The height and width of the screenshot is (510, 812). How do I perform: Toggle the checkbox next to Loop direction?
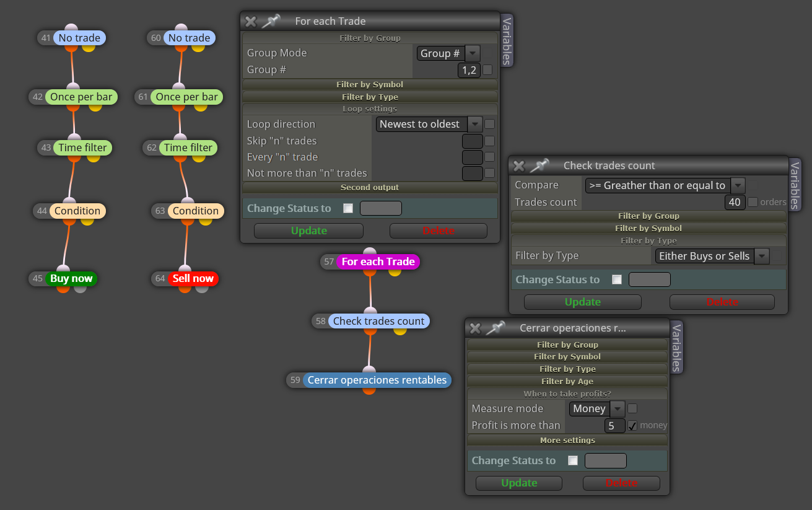tap(489, 124)
